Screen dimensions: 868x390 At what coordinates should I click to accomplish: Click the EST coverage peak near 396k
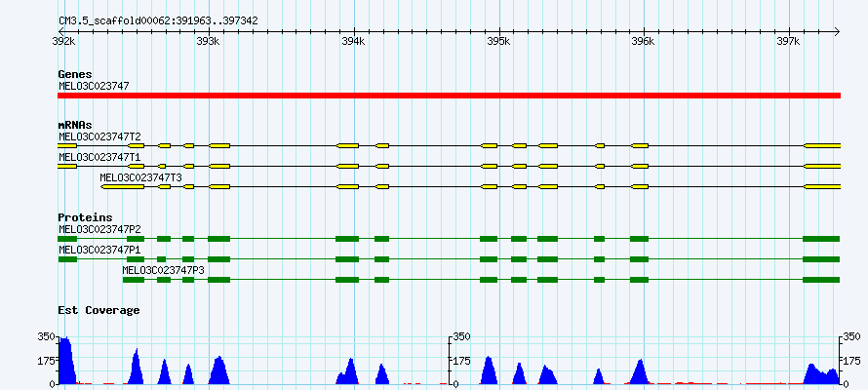[x=639, y=371]
